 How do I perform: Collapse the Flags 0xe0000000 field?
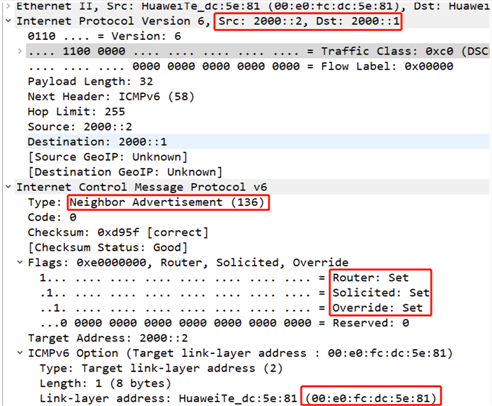tap(20, 262)
